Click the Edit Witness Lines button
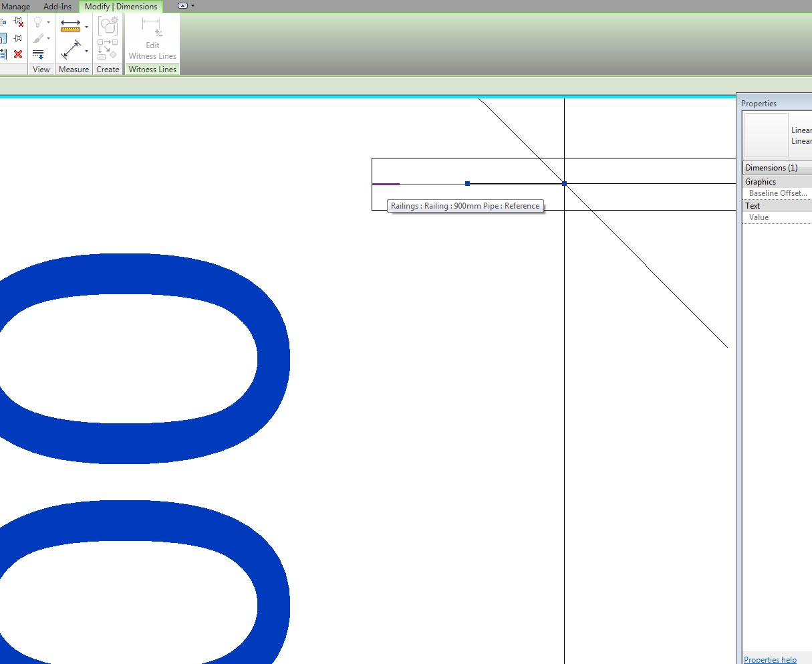The width and height of the screenshot is (812, 664). pyautogui.click(x=152, y=38)
